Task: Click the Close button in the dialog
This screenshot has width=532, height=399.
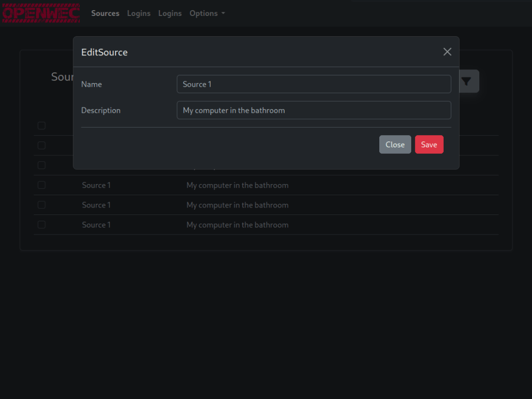Action: point(395,144)
